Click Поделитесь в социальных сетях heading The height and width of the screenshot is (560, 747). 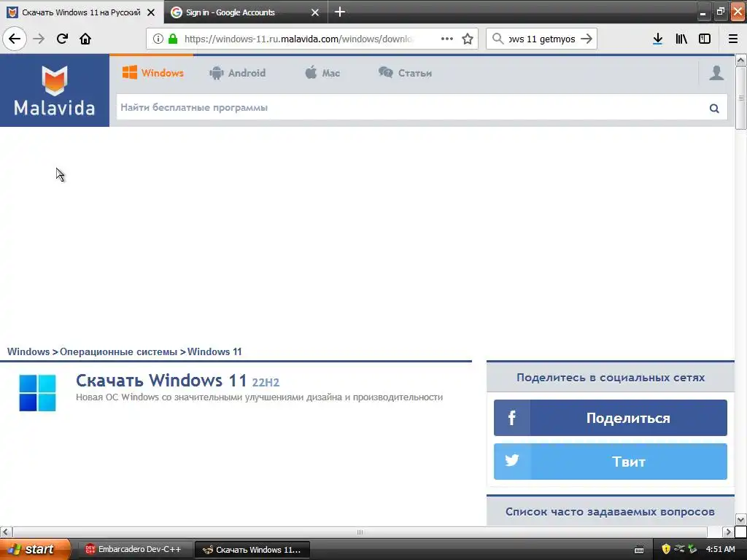(x=611, y=377)
